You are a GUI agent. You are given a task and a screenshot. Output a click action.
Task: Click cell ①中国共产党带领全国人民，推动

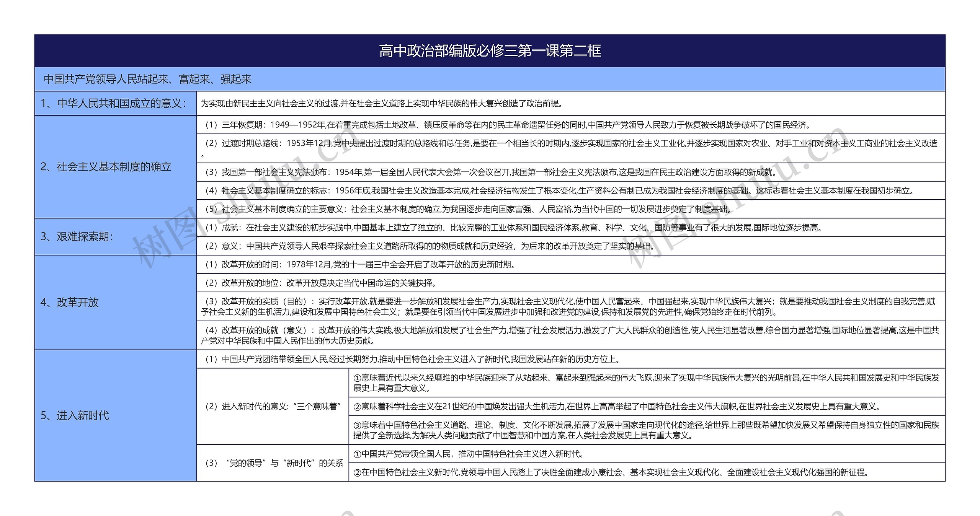[x=647, y=454]
